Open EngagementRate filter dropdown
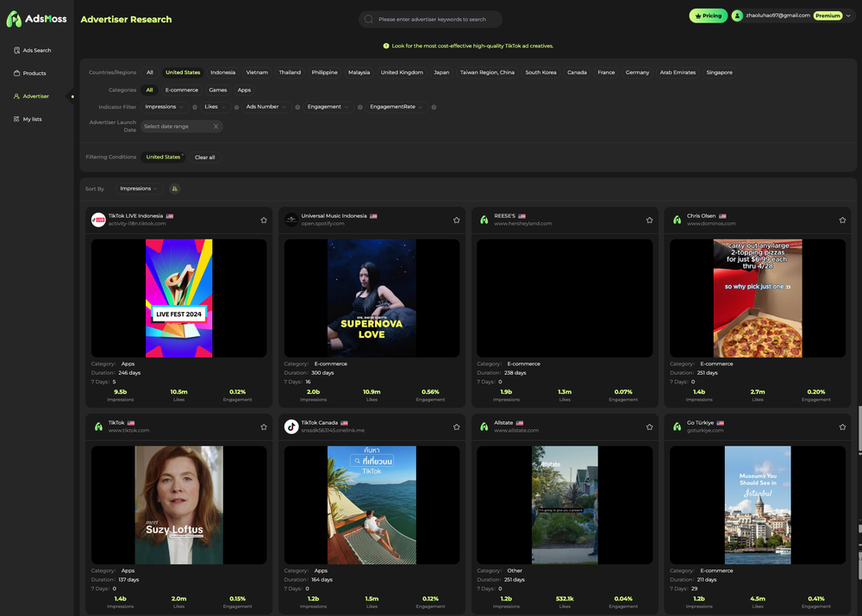 pos(397,107)
